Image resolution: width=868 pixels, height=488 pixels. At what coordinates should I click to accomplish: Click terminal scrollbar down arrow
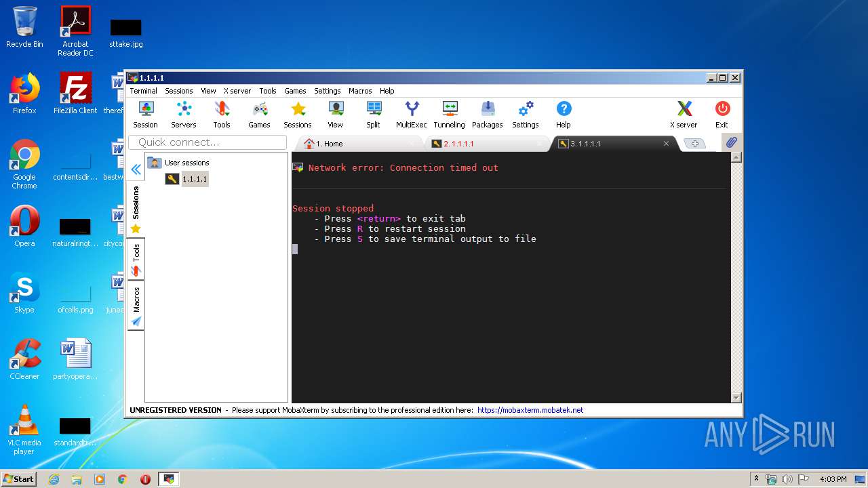coord(736,398)
